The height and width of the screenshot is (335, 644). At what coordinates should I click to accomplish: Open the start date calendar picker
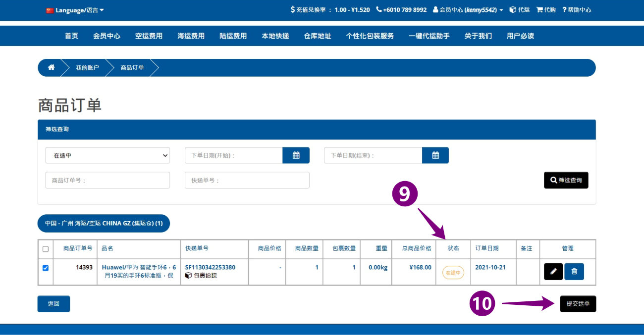coord(296,155)
